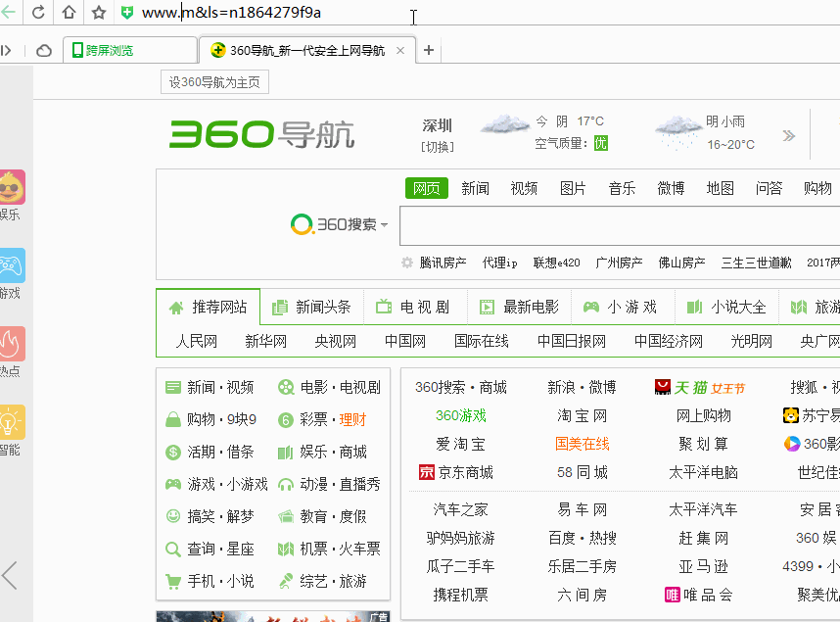The width and height of the screenshot is (840, 622).
Task: Click hot search term 代理ip
Action: tap(500, 263)
